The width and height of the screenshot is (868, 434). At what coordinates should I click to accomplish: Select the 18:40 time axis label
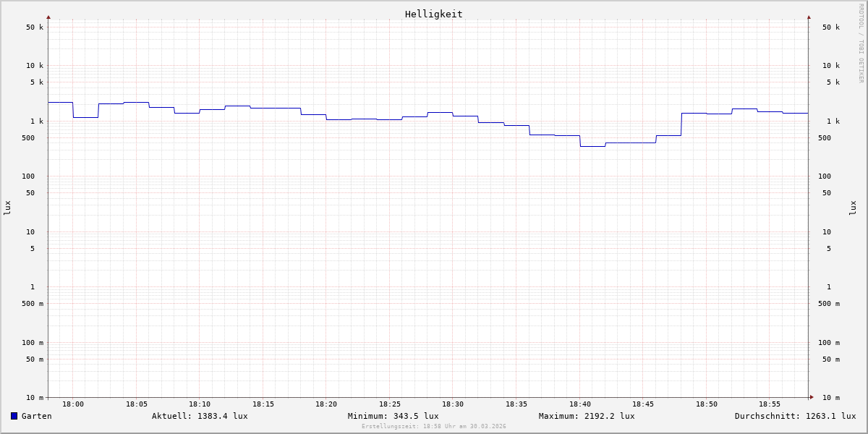pyautogui.click(x=579, y=404)
